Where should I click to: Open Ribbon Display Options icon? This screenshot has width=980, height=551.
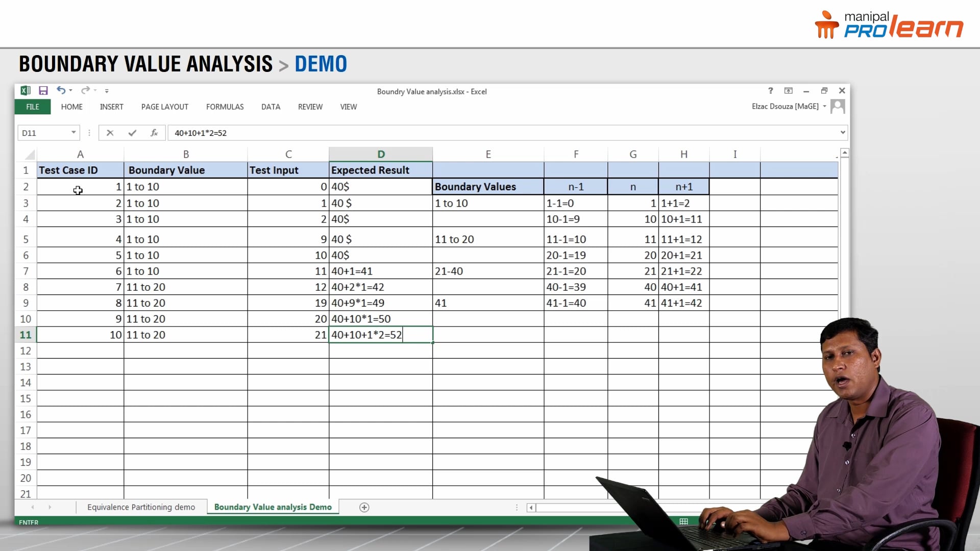(789, 91)
